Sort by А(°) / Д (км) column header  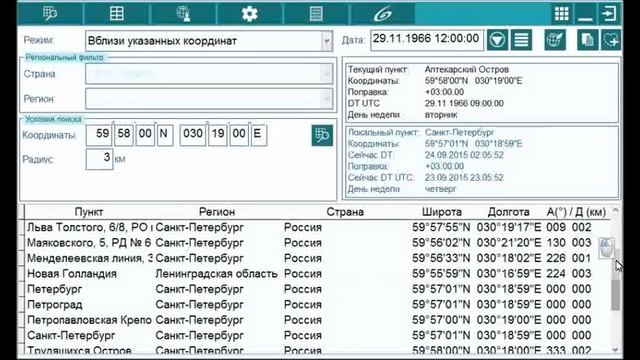(576, 212)
